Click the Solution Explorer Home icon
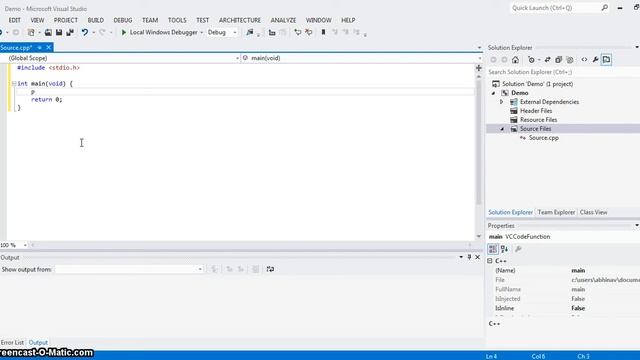The image size is (640, 360). (515, 60)
